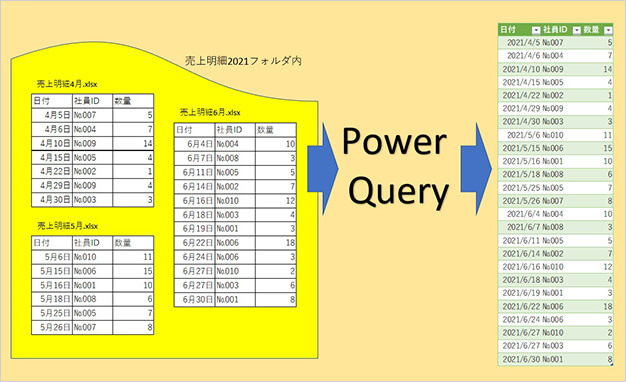
Task: Click the 日付 header of the June table
Action: (x=195, y=130)
